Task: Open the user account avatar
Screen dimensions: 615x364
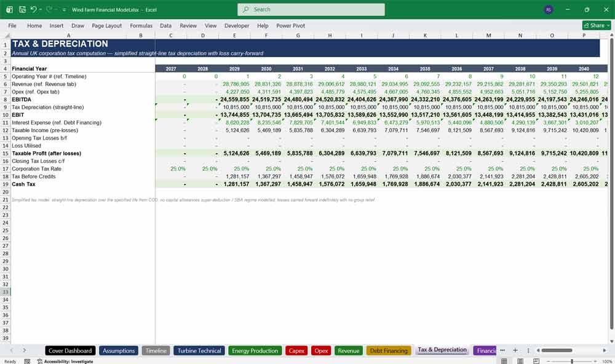Action: [549, 9]
